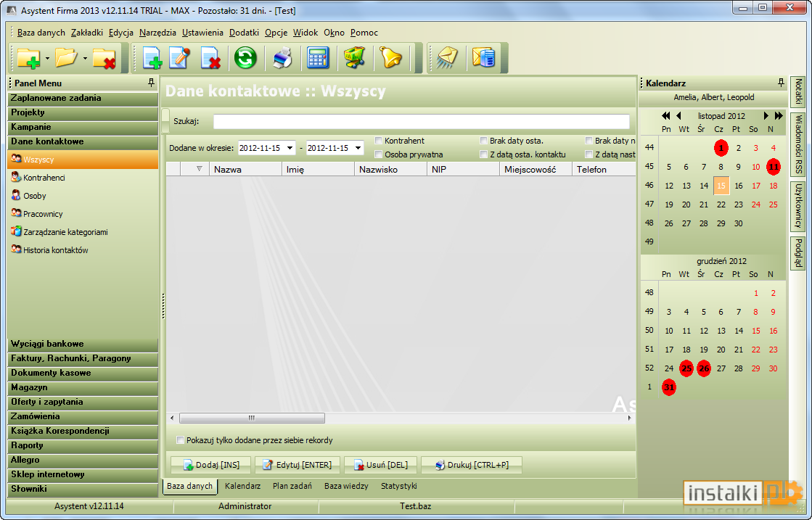Tick the Osoba prywatna checkbox
The height and width of the screenshot is (520, 812).
pyautogui.click(x=379, y=154)
